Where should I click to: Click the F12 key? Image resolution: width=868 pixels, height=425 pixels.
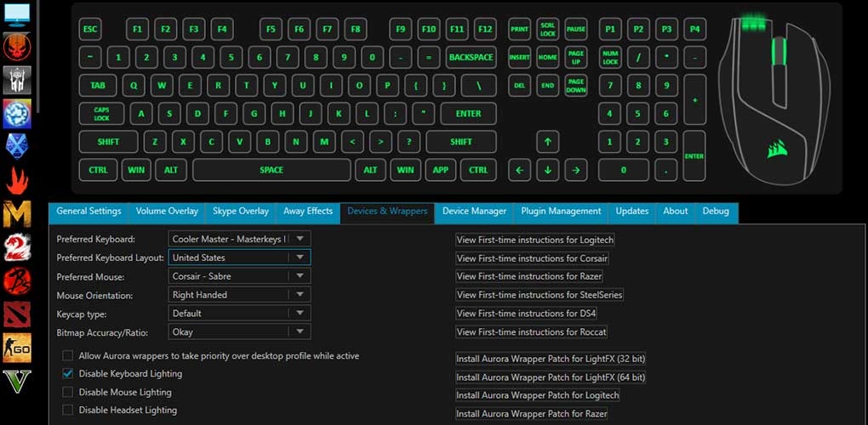tap(485, 29)
